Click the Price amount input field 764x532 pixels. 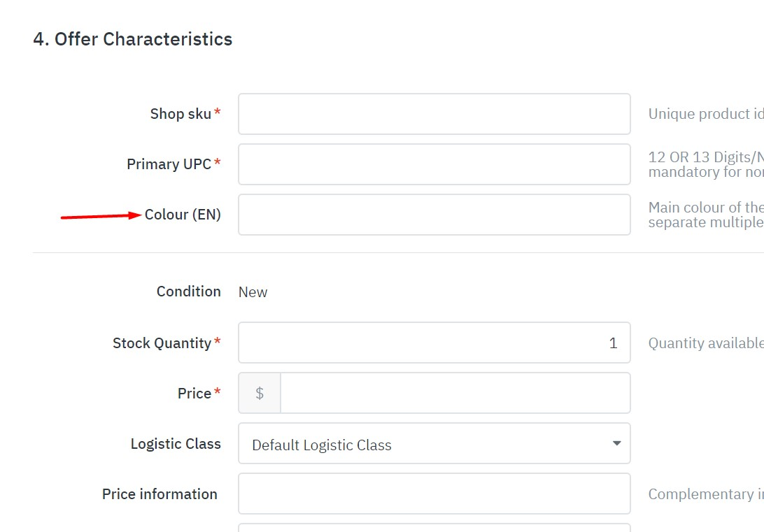[x=455, y=393]
